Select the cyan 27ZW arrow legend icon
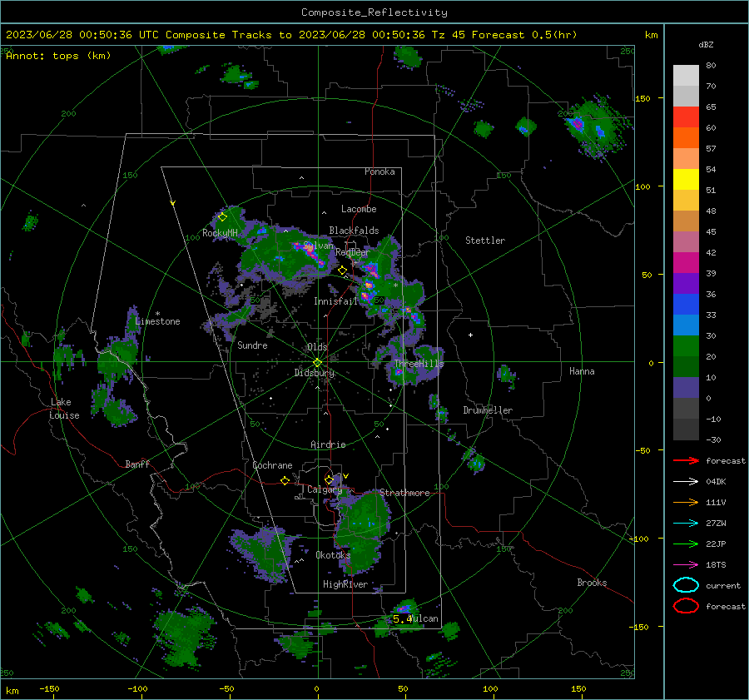This screenshot has height=700, width=749. click(686, 524)
